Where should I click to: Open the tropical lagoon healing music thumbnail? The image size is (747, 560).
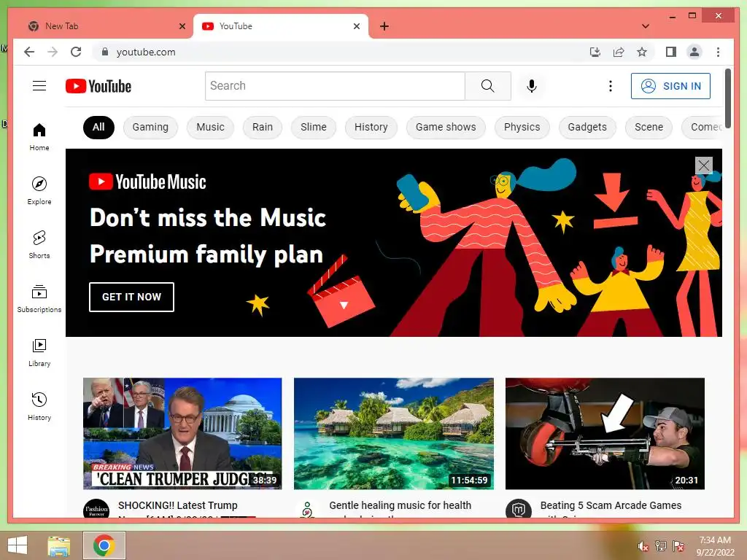[394, 433]
